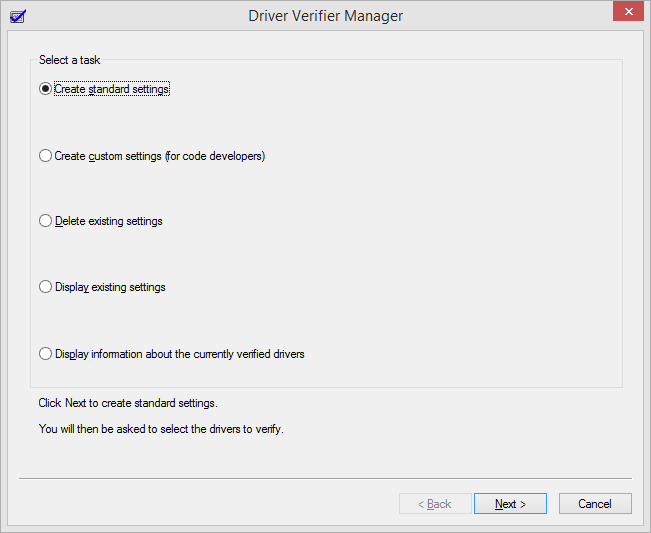This screenshot has height=533, width=651.
Task: Click the 'Select a task' group heading
Action: click(x=70, y=60)
